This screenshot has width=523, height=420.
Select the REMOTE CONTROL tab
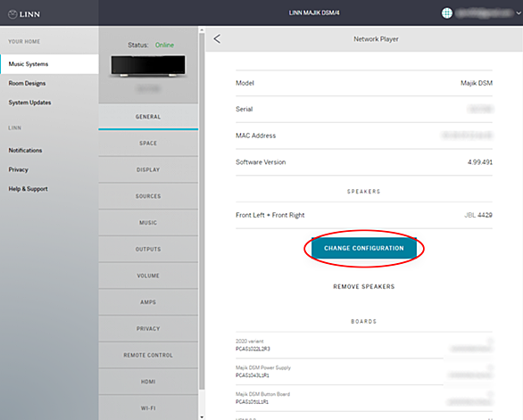point(148,355)
